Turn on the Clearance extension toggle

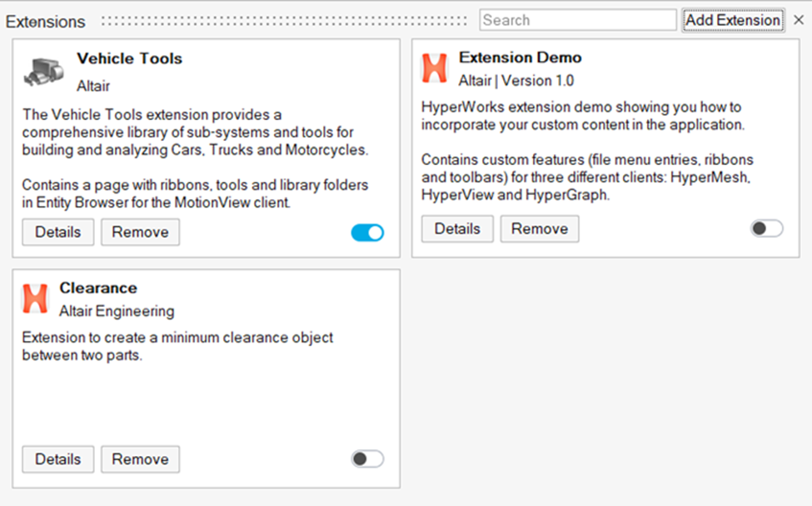pos(367,458)
